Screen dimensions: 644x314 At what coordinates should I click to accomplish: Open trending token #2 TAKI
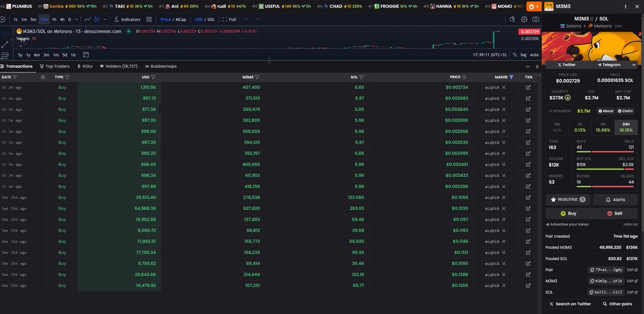[x=127, y=6]
